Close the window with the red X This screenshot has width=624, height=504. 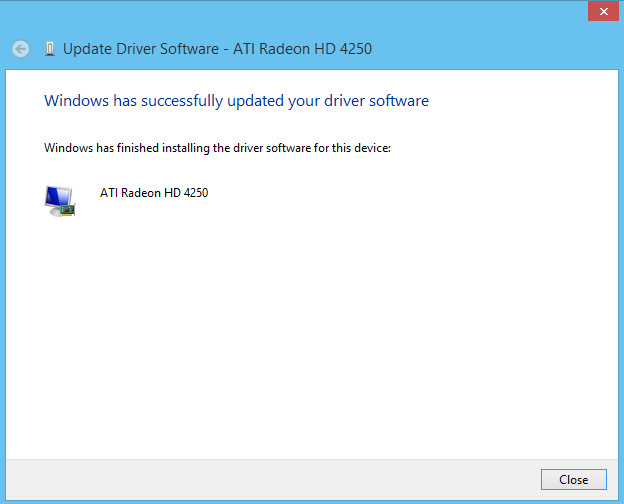[603, 11]
